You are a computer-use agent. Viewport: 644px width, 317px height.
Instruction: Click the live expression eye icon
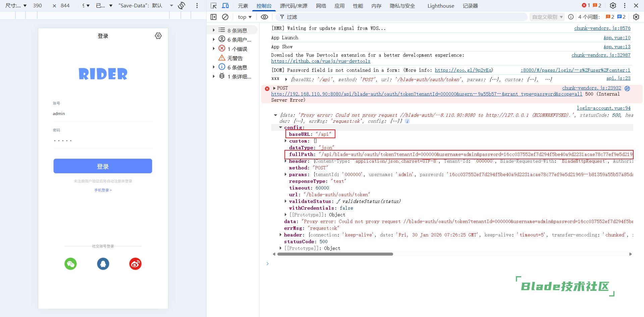(x=264, y=17)
